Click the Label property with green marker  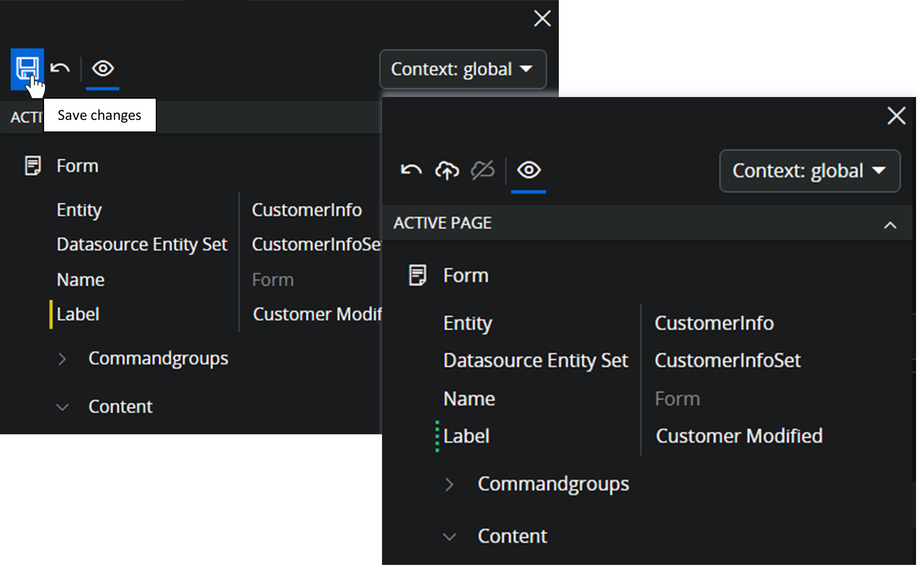pos(466,436)
